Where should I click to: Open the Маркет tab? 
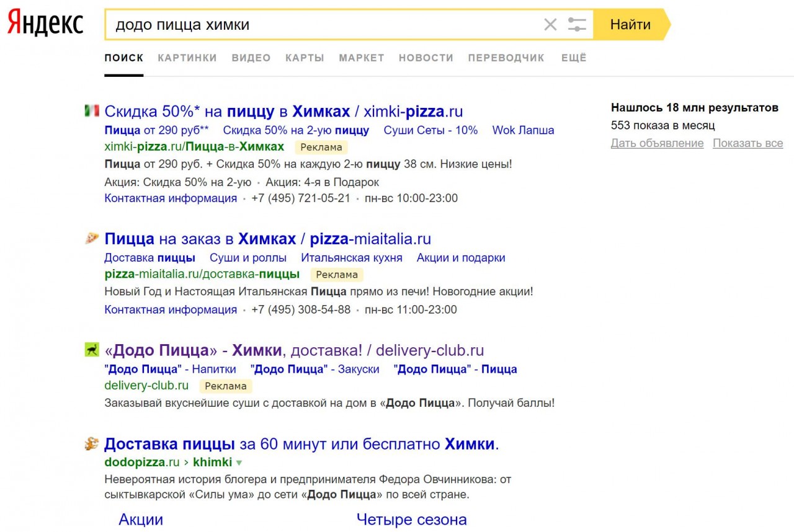(x=362, y=58)
